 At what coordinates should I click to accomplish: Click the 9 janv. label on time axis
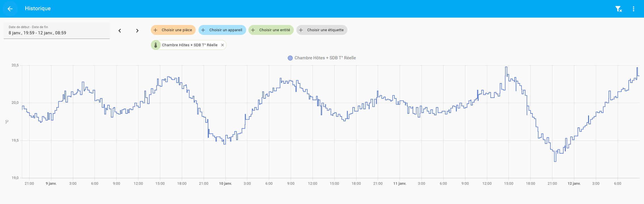[x=51, y=184]
